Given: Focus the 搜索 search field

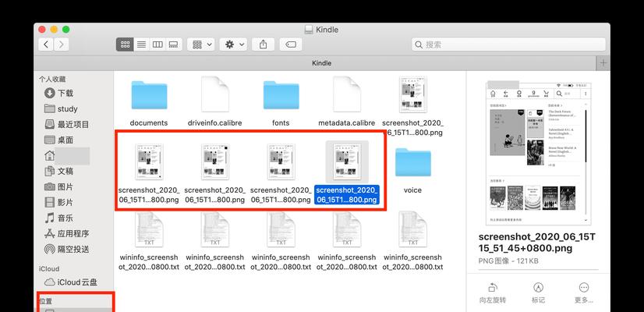Looking at the screenshot, I should (508, 44).
